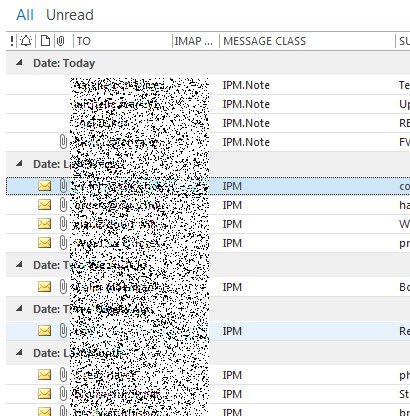
Task: Sort by the TO column header
Action: (84, 41)
